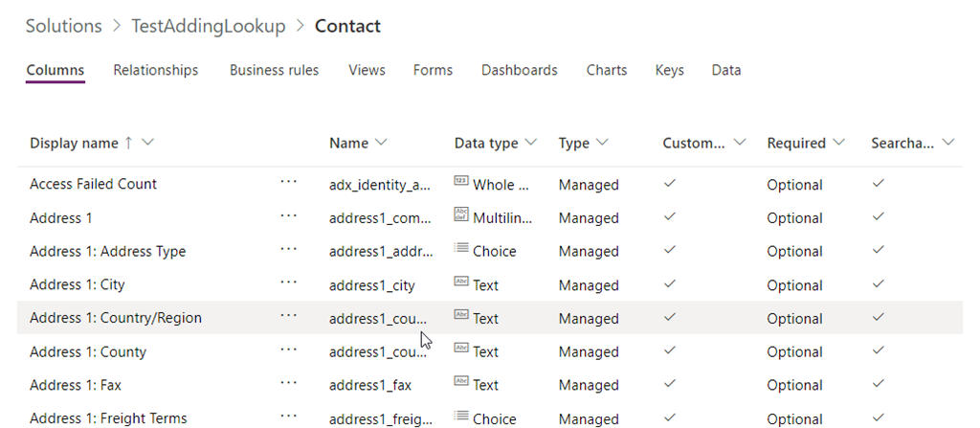Open TestAddingLookup breadcrumb link
Image resolution: width=980 pixels, height=428 pixels.
pyautogui.click(x=208, y=26)
